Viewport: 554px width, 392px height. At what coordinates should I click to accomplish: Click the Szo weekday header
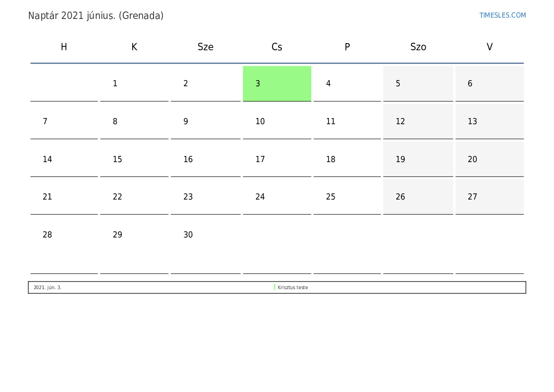click(x=418, y=46)
